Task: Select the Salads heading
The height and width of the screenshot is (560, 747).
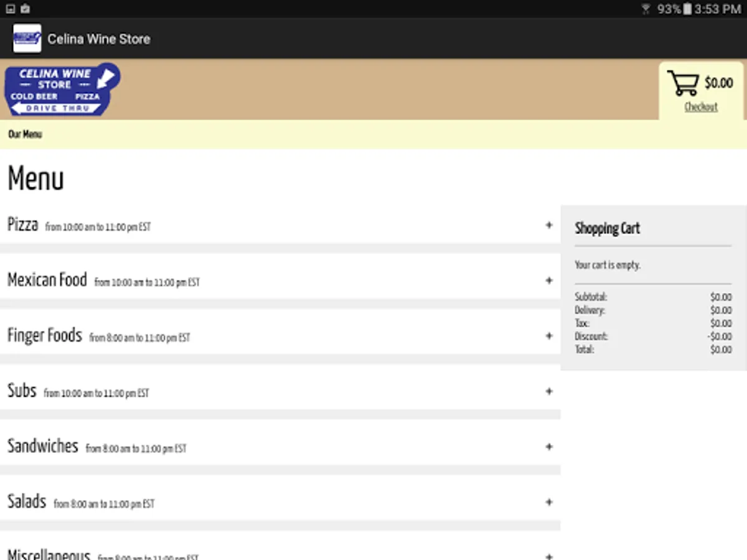Action: point(27,502)
